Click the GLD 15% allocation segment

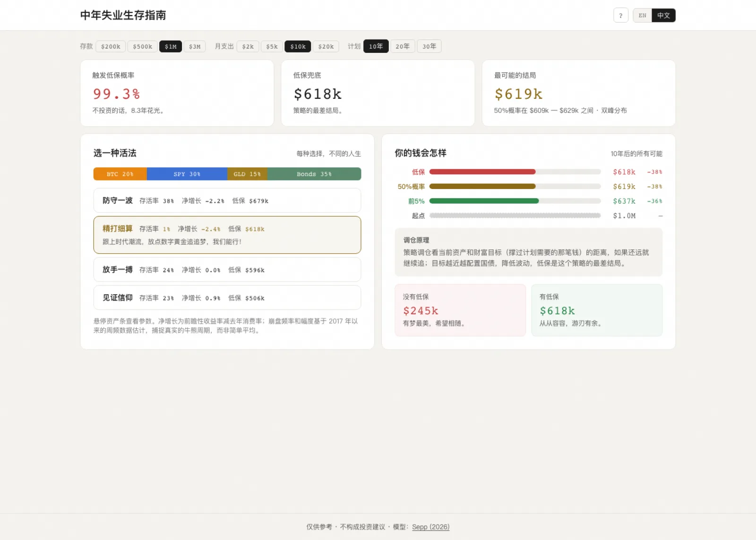(x=247, y=174)
